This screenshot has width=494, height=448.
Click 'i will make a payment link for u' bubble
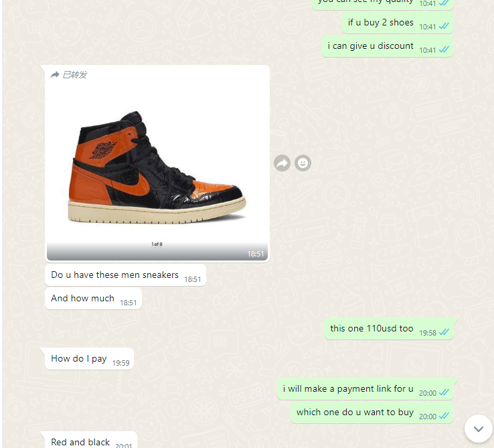(365, 389)
